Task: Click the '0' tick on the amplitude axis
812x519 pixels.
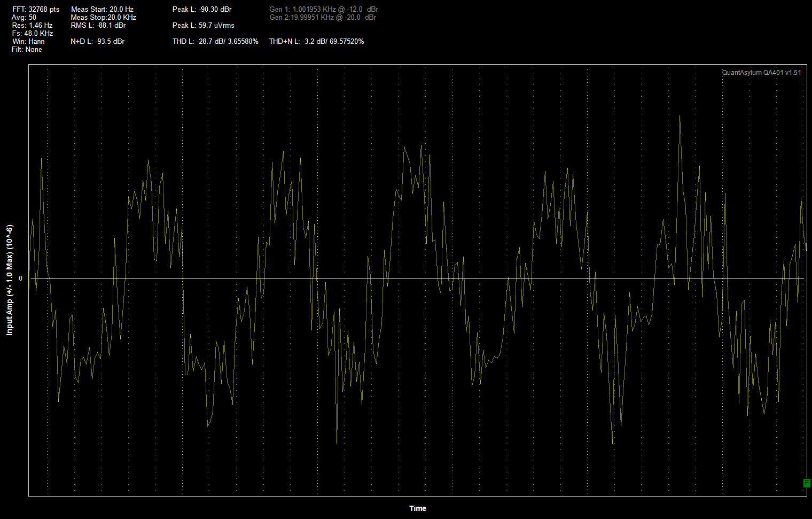Action: [21, 278]
